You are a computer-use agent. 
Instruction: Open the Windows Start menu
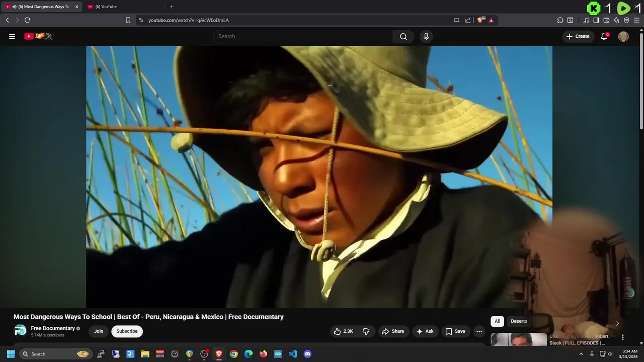[x=11, y=354]
